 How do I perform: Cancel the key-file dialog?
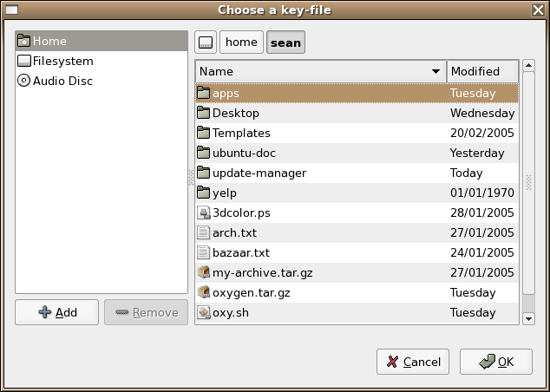pos(413,362)
